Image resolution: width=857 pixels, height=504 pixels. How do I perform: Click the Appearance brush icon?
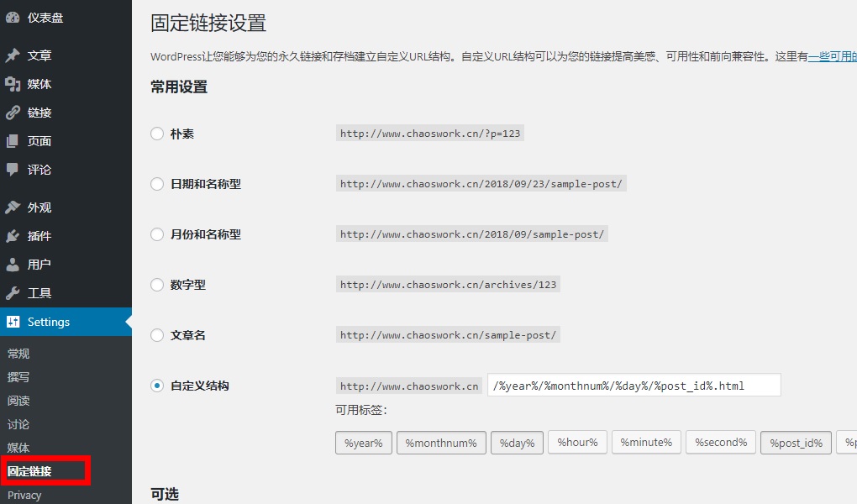[13, 207]
